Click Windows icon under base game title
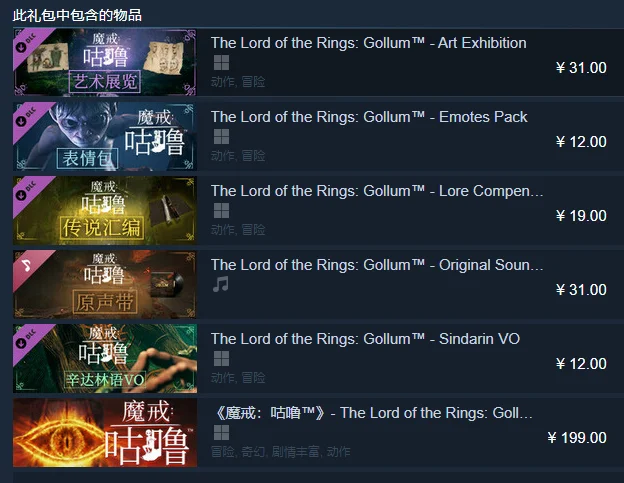This screenshot has width=624, height=483. pos(221,432)
